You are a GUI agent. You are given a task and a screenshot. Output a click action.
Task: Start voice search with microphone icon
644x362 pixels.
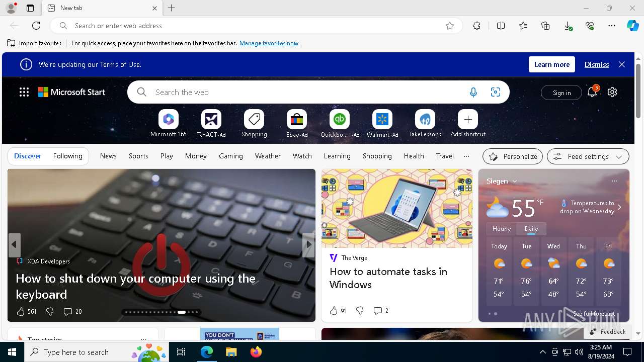click(x=473, y=92)
